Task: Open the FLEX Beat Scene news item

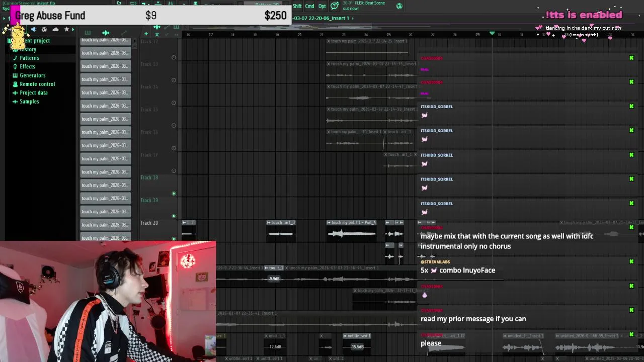Action: coord(364,6)
